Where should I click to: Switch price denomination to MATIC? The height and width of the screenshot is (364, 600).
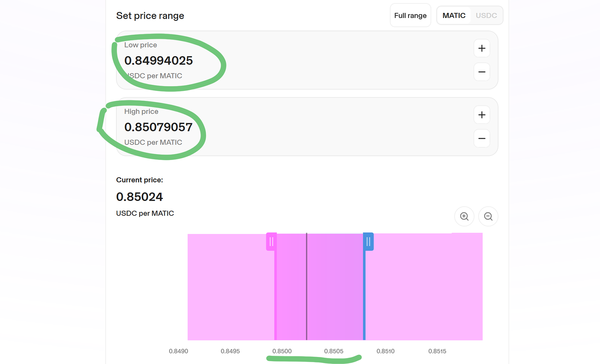(x=454, y=15)
